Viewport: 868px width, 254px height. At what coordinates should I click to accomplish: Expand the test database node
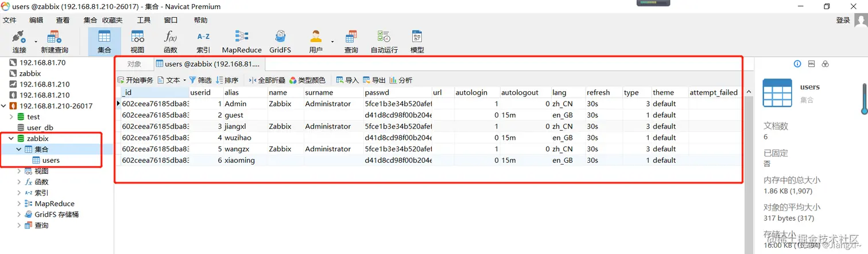coord(12,117)
